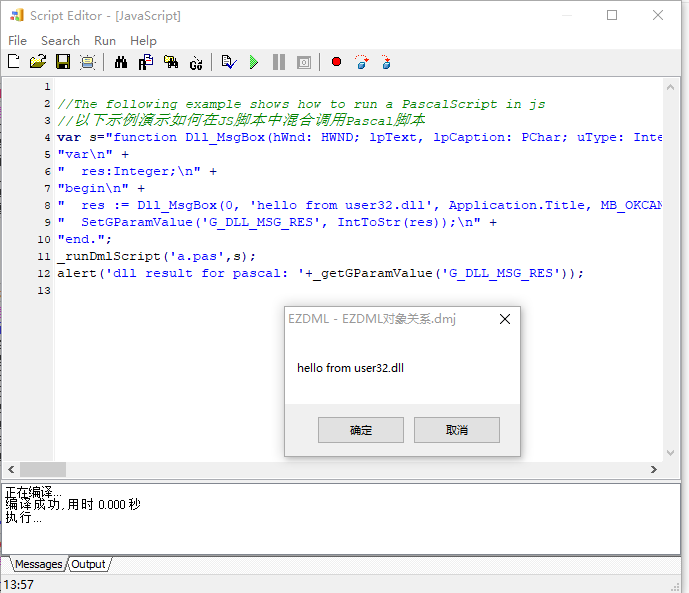Open the Run menu

[x=105, y=41]
